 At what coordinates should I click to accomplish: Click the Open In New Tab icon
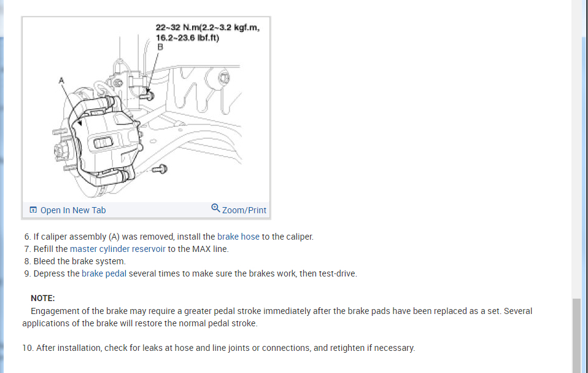tap(33, 210)
